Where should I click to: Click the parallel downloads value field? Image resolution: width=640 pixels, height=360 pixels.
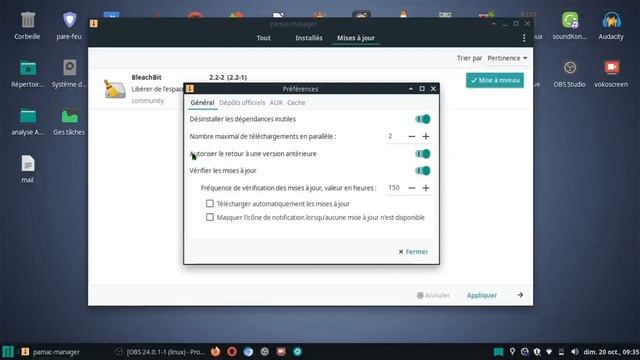(395, 136)
